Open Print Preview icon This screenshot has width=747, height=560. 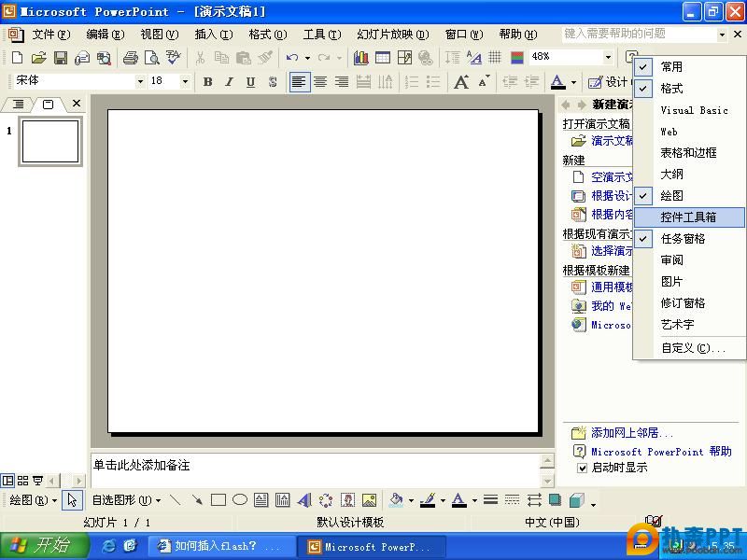(x=152, y=58)
